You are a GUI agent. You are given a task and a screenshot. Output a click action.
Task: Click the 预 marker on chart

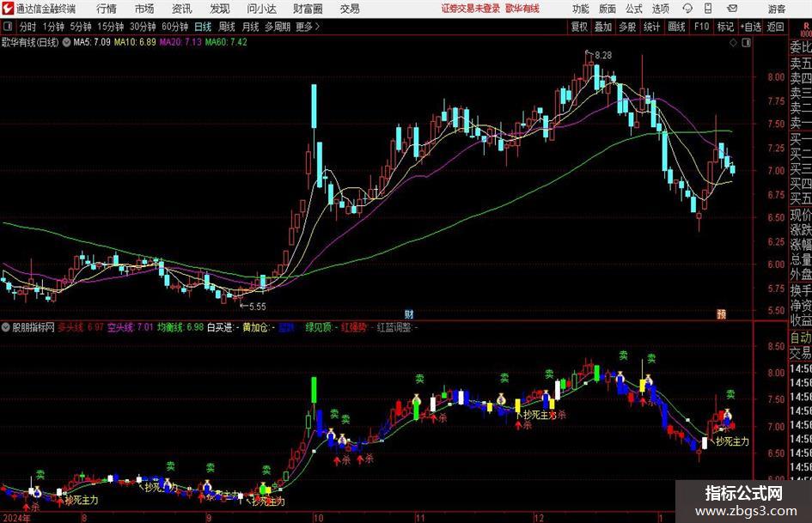721,313
